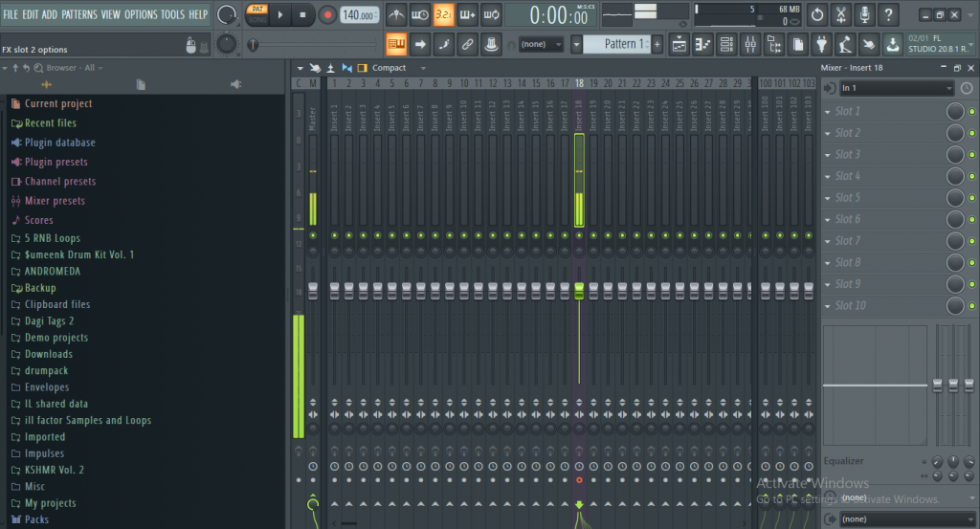This screenshot has height=529, width=980.
Task: Open the PATTERNS menu
Action: (79, 13)
